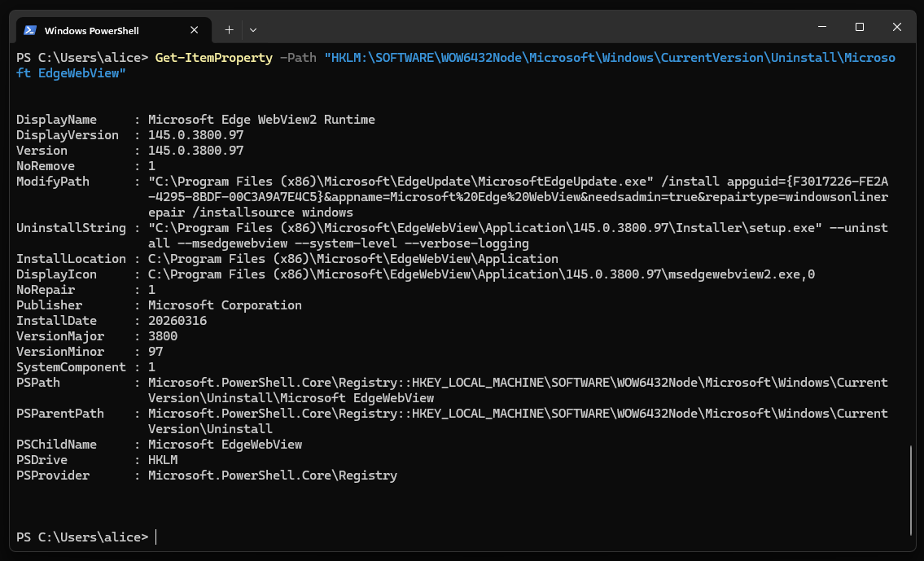Click the Publisher property label
The width and height of the screenshot is (924, 561).
(49, 305)
